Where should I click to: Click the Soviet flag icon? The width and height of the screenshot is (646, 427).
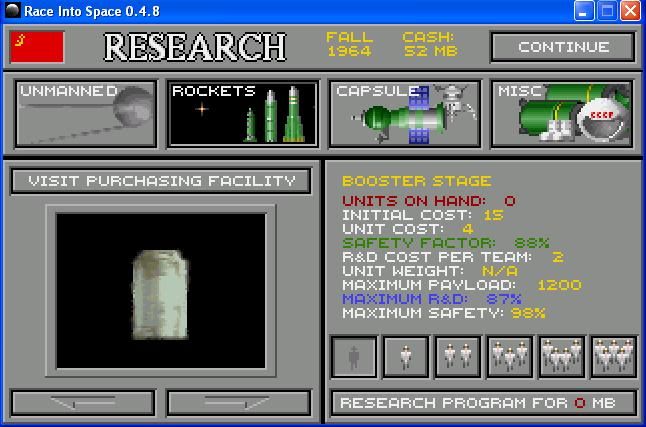[x=37, y=47]
